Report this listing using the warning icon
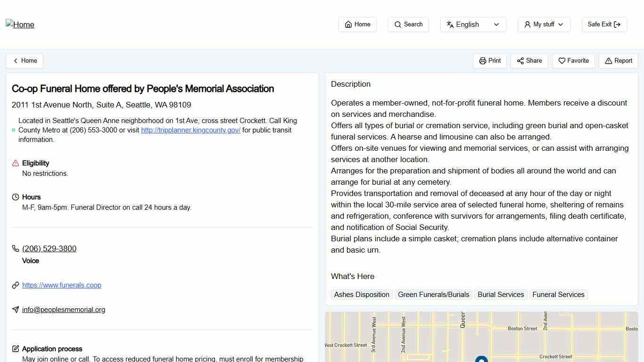This screenshot has height=362, width=644. point(608,61)
